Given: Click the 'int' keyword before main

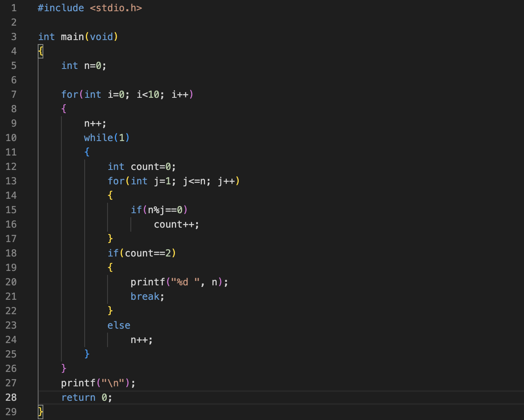Looking at the screenshot, I should point(47,37).
